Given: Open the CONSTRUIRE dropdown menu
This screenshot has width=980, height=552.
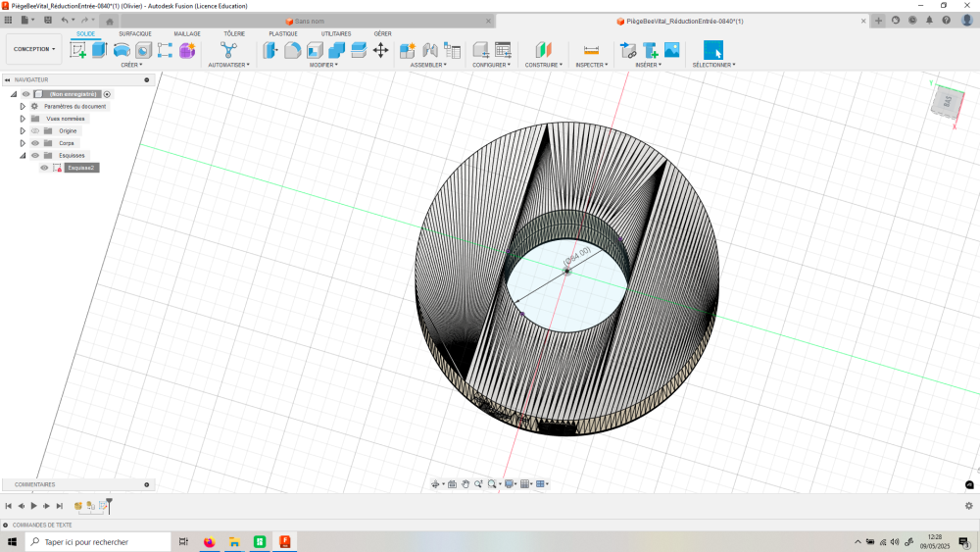Looking at the screenshot, I should point(543,65).
